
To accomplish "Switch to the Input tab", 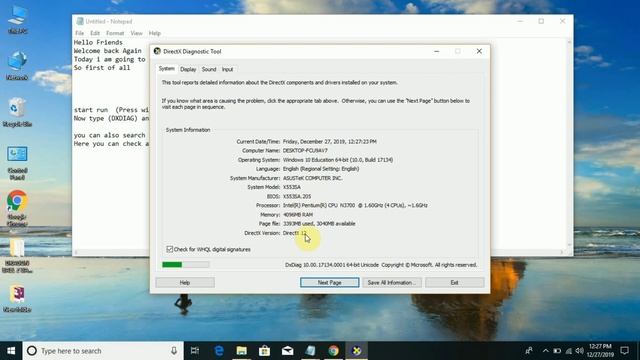I will pos(227,69).
